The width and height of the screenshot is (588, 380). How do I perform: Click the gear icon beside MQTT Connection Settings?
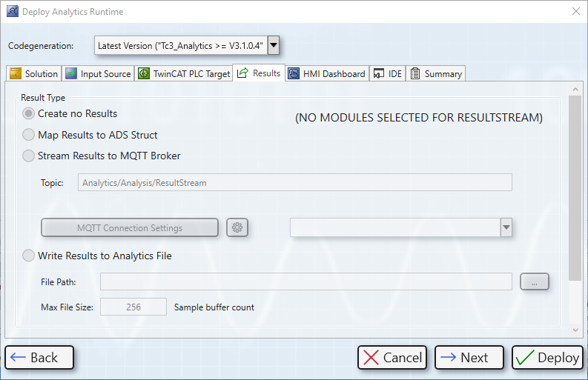tap(237, 227)
